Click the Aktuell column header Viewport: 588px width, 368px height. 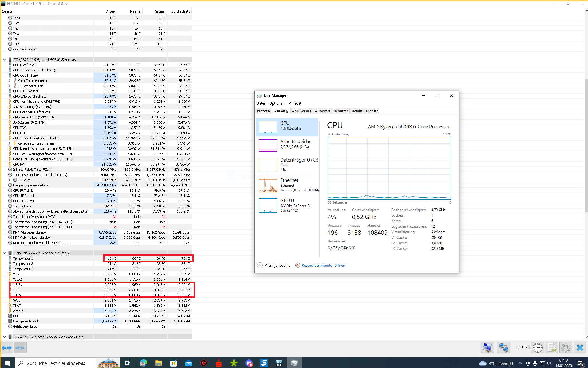[106, 11]
